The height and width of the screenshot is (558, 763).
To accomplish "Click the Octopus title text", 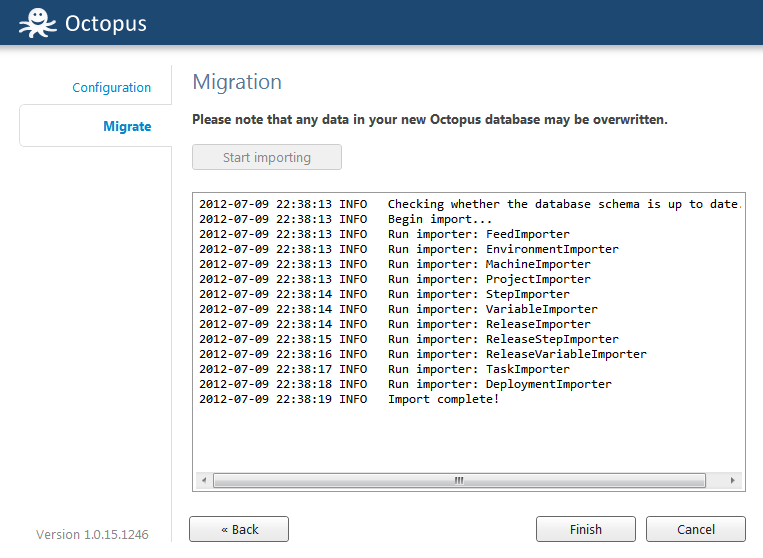I will [x=106, y=23].
